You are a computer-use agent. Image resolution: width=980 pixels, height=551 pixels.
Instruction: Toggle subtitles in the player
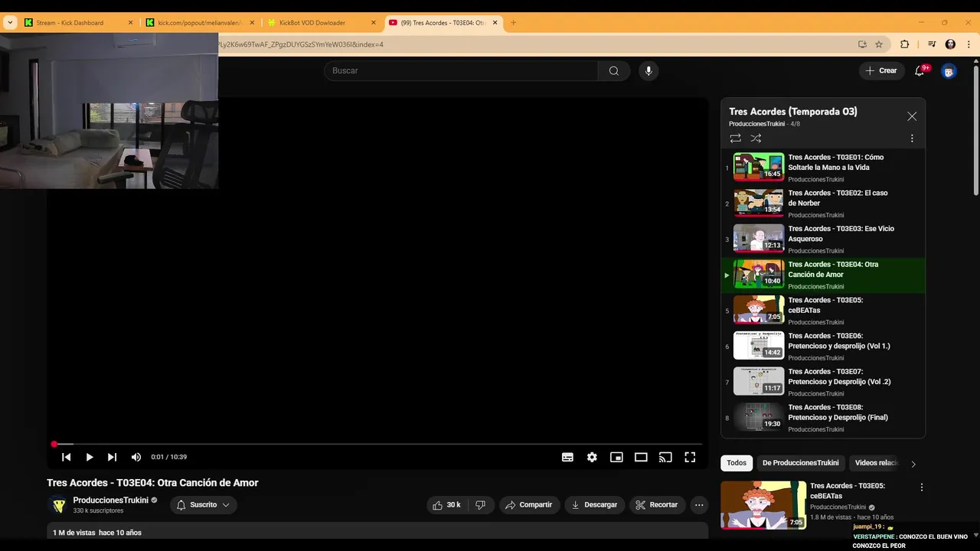pyautogui.click(x=567, y=457)
